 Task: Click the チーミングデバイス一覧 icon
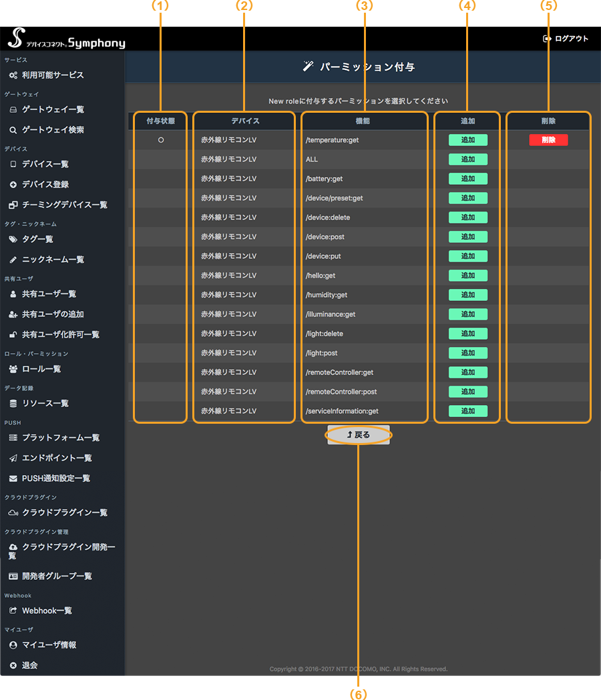pyautogui.click(x=13, y=205)
